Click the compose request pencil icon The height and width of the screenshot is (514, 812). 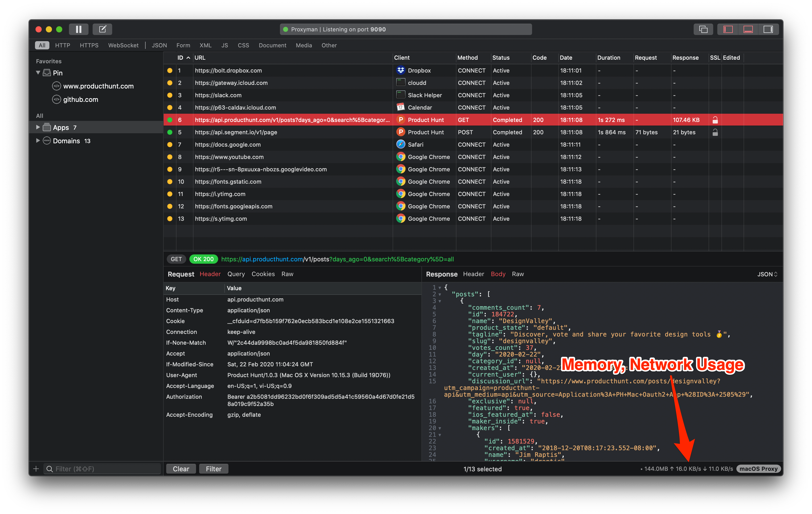pos(102,29)
